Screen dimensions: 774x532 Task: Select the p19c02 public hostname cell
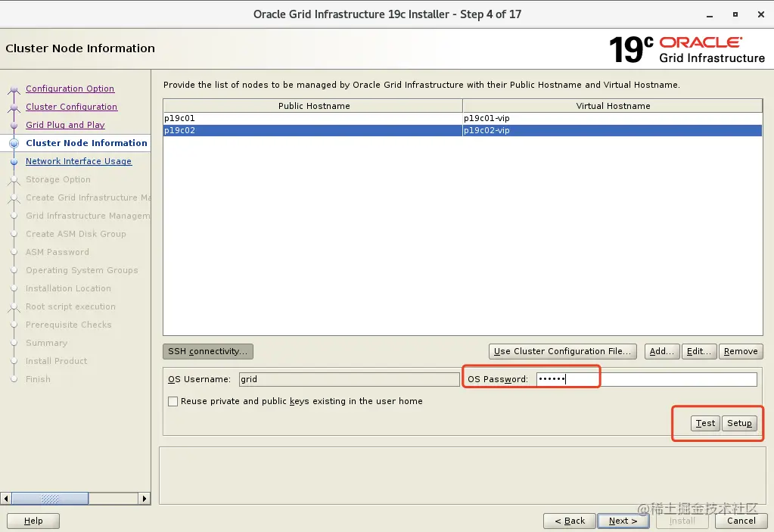click(x=313, y=130)
